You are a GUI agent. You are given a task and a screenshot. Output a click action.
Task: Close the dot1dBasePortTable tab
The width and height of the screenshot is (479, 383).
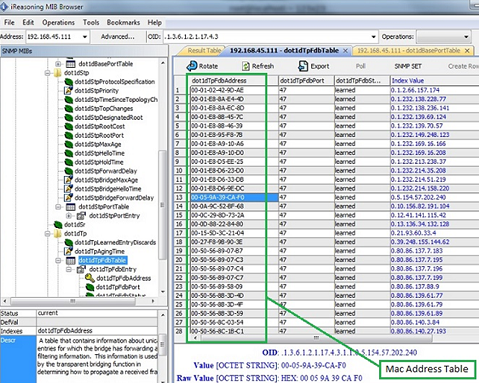coord(467,51)
